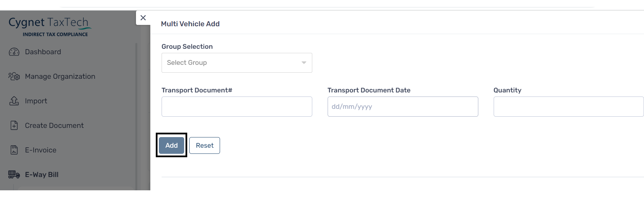Viewport: 644px width, 221px height.
Task: Focus the Transport Document# field
Action: coord(237,106)
